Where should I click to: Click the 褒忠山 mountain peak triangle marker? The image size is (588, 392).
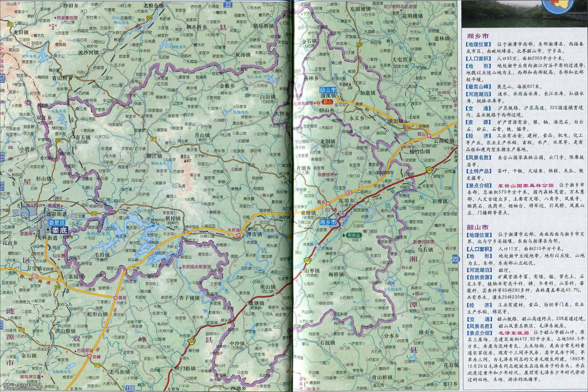tap(185, 161)
